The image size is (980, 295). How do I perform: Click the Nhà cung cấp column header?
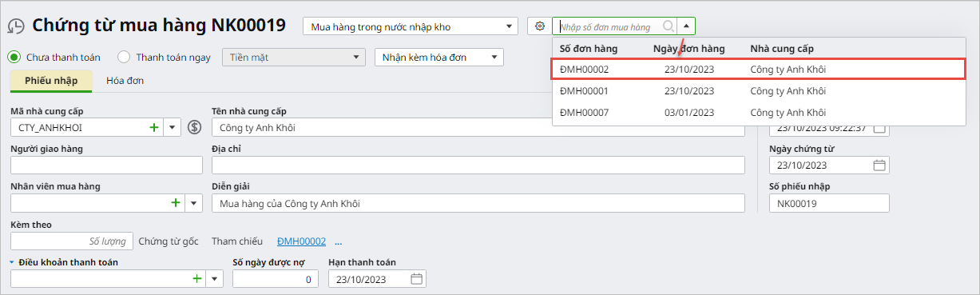pos(782,49)
